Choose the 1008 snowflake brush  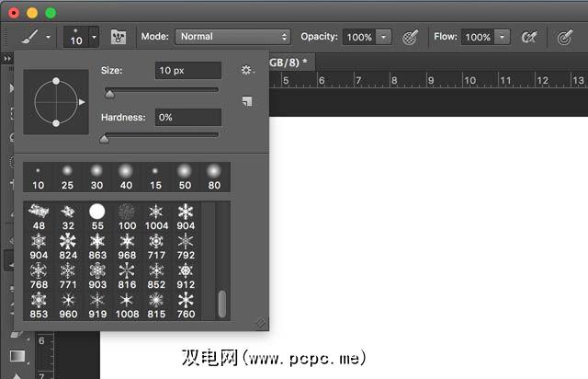126,304
